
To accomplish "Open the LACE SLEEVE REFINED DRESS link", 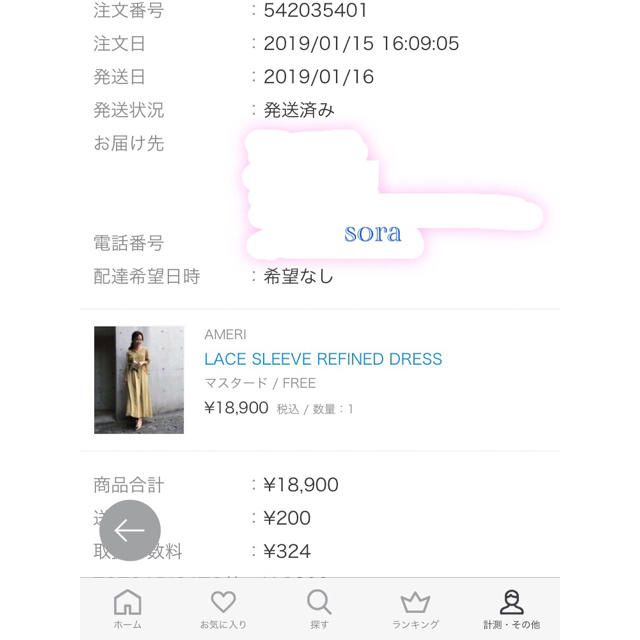I will 323,359.
